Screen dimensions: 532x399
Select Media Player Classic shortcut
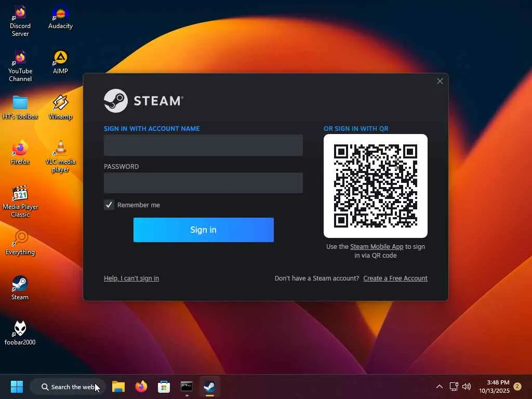(x=20, y=202)
